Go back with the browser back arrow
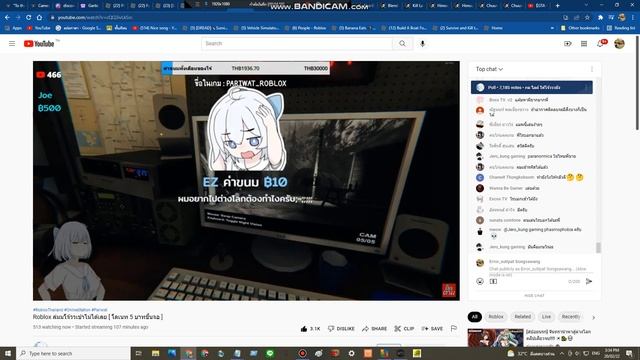This screenshot has height=360, width=640. pyautogui.click(x=7, y=18)
